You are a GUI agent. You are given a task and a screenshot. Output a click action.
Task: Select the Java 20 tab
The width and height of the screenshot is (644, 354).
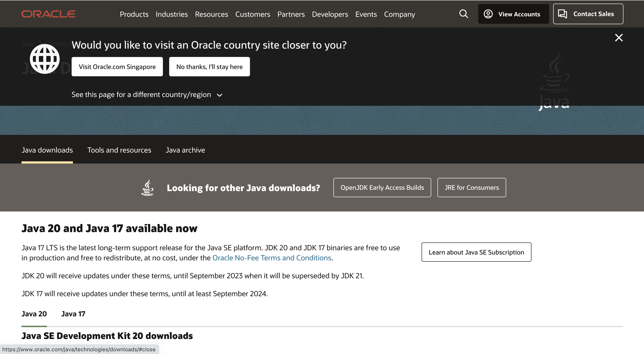click(34, 314)
